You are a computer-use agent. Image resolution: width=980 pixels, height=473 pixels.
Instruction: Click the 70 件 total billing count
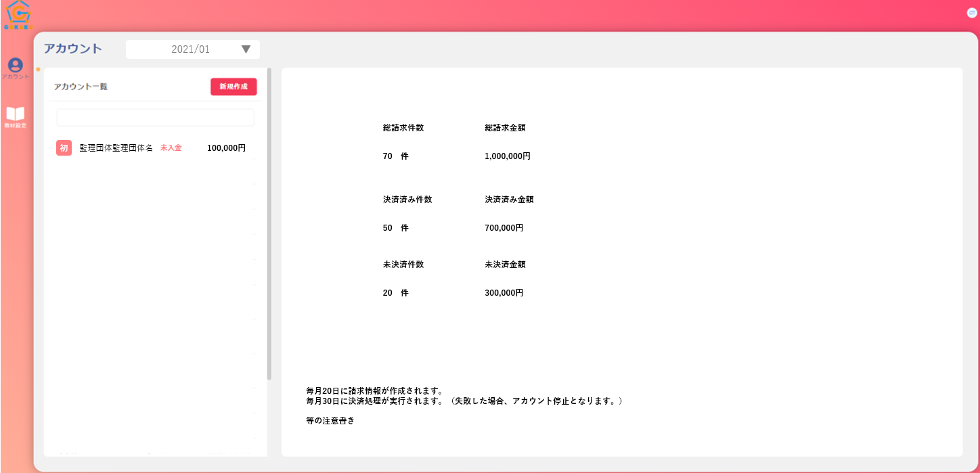(395, 156)
